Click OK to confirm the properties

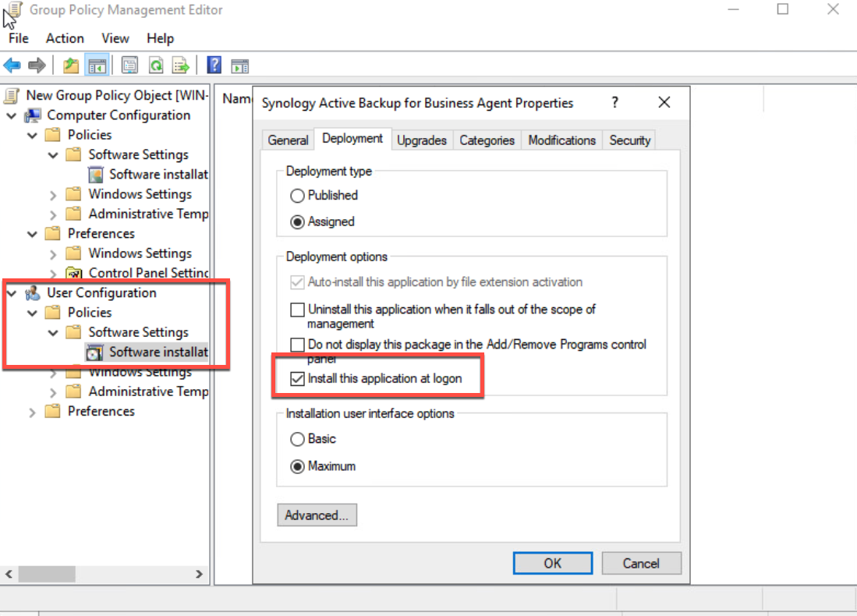(x=552, y=563)
